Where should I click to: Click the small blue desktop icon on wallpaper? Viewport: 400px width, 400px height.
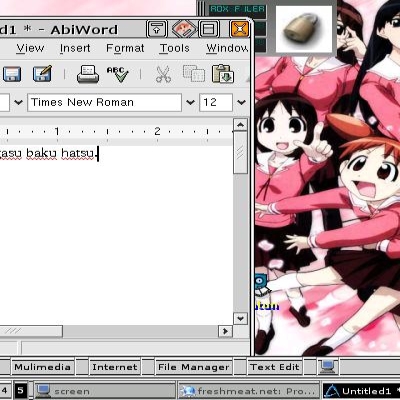pyautogui.click(x=260, y=284)
